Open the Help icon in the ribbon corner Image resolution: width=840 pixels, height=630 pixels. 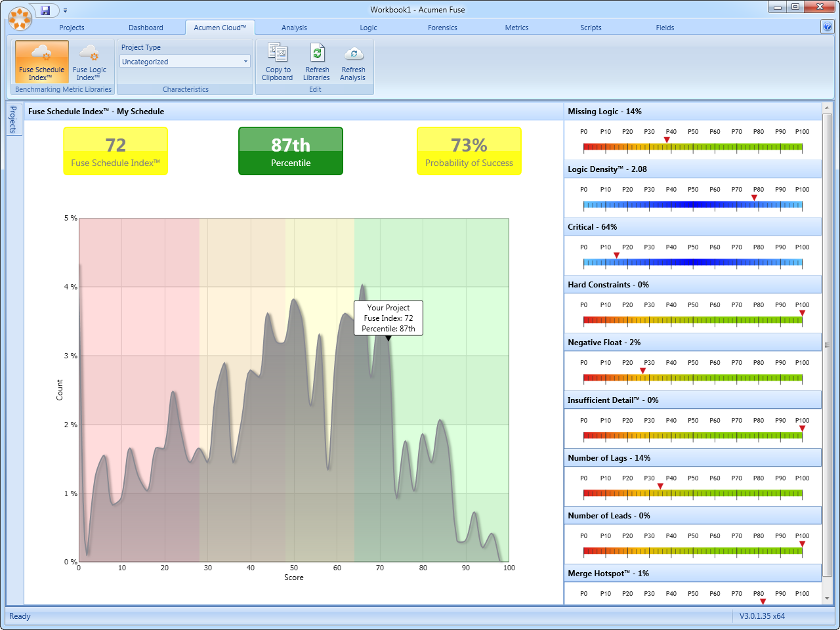(x=827, y=26)
